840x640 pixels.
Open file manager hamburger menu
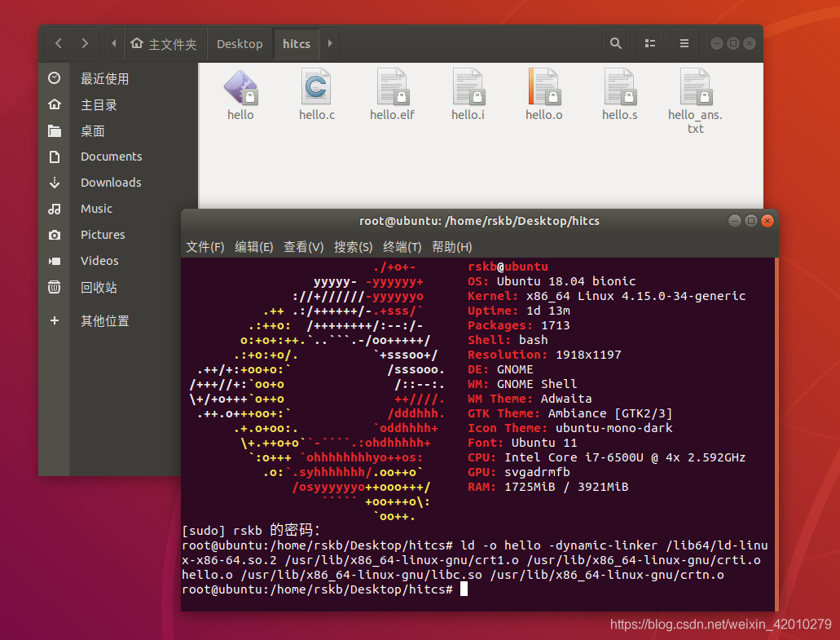[684, 43]
